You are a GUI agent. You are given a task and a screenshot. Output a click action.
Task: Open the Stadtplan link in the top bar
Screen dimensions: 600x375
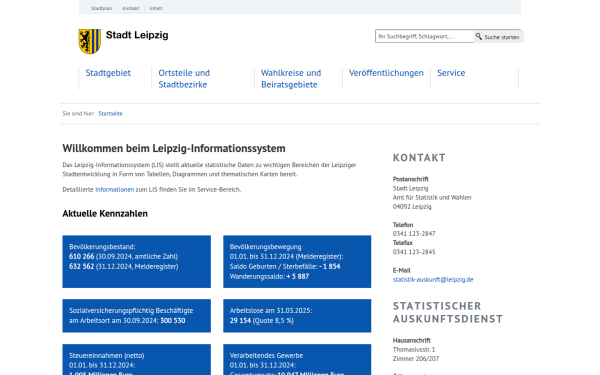[101, 8]
